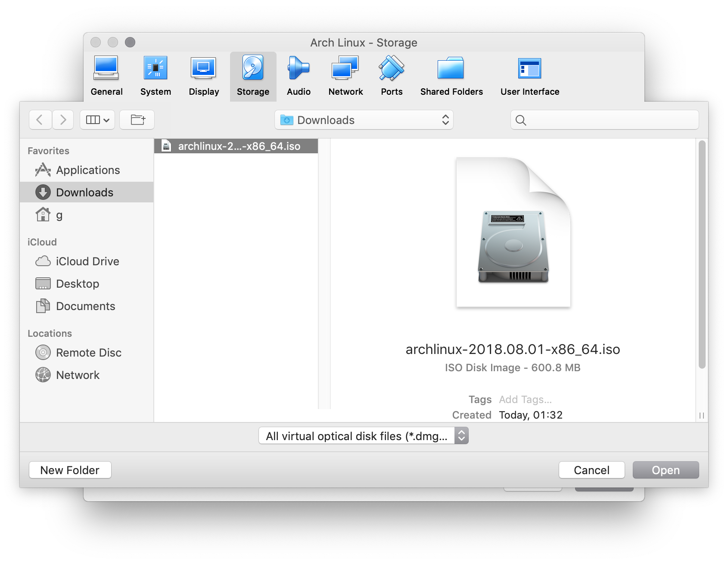
Task: Open the Audio settings tab
Action: (x=299, y=77)
